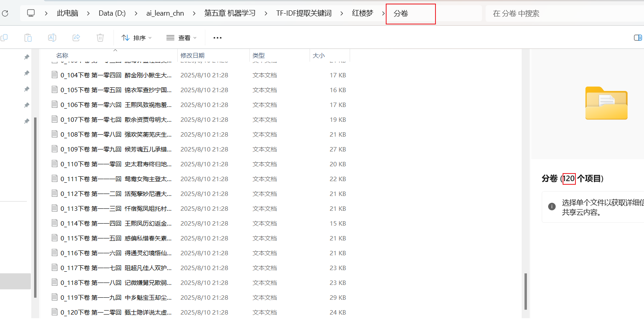This screenshot has height=325, width=644.
Task: Expand chevron after 第五章 机器学习 breadcrumb
Action: tap(266, 13)
